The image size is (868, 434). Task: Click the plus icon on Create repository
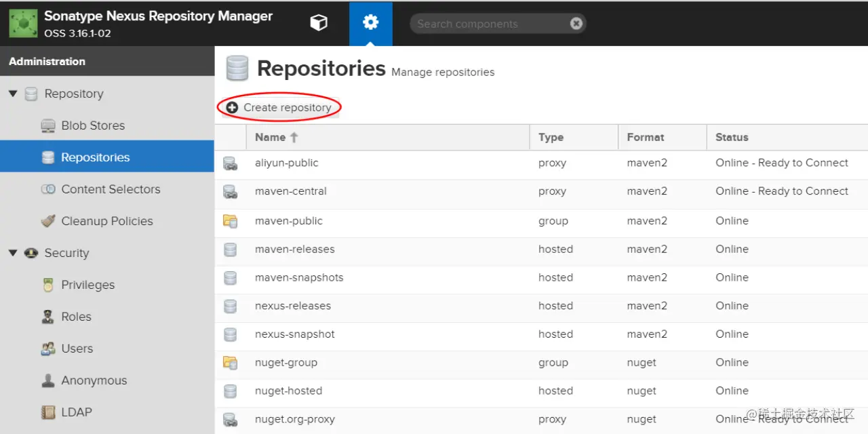232,107
